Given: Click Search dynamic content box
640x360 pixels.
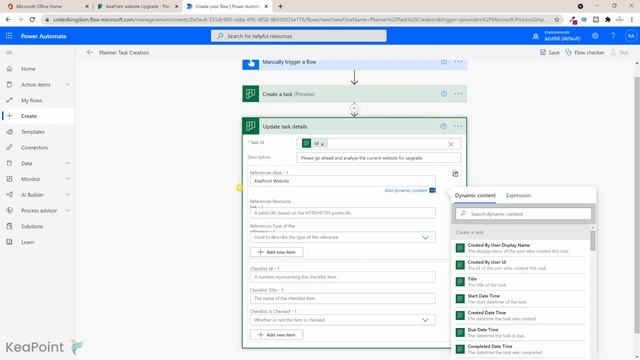Looking at the screenshot, I should [523, 214].
